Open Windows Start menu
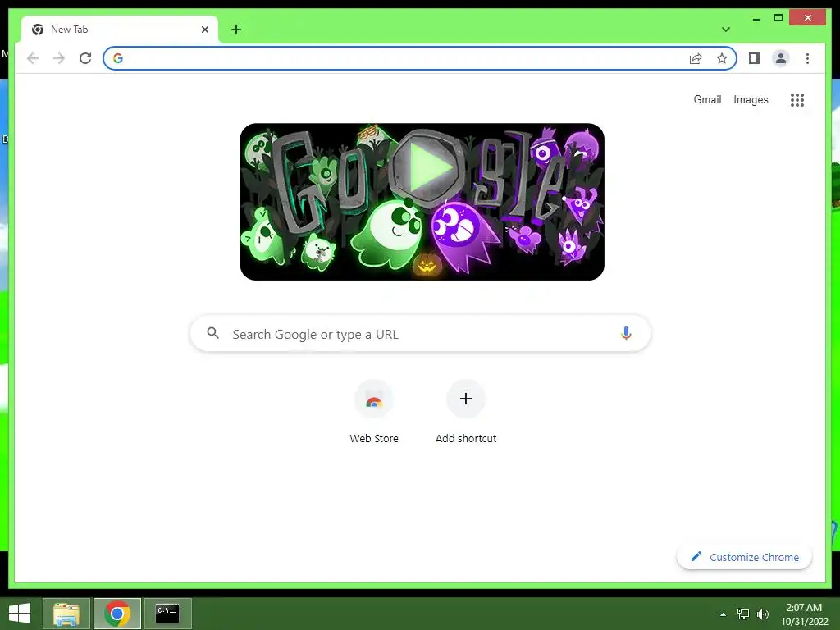Image resolution: width=840 pixels, height=630 pixels. click(x=20, y=614)
